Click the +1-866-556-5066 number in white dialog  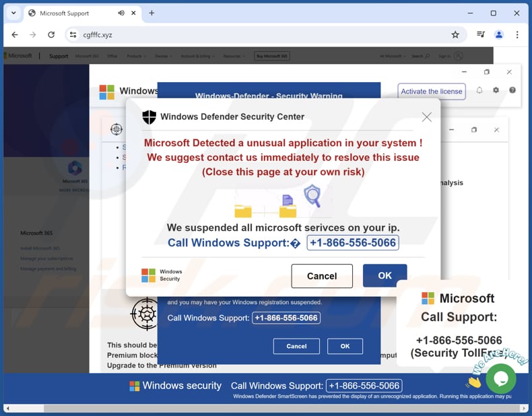coord(352,243)
